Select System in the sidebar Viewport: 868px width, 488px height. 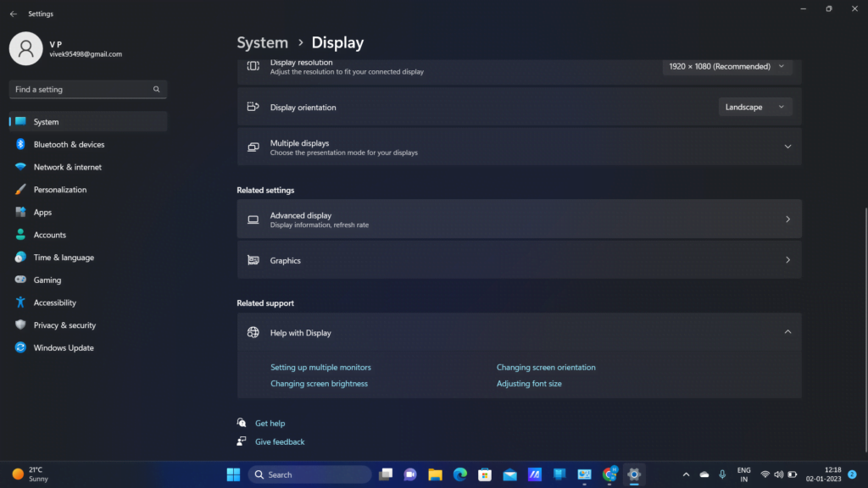point(88,122)
